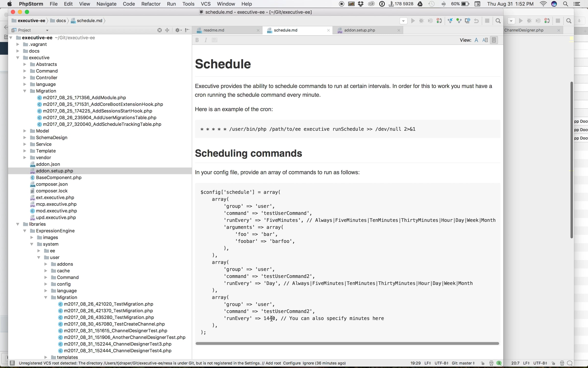Click Collapse All icon in Project panel
588x368 pixels.
pyautogui.click(x=167, y=30)
